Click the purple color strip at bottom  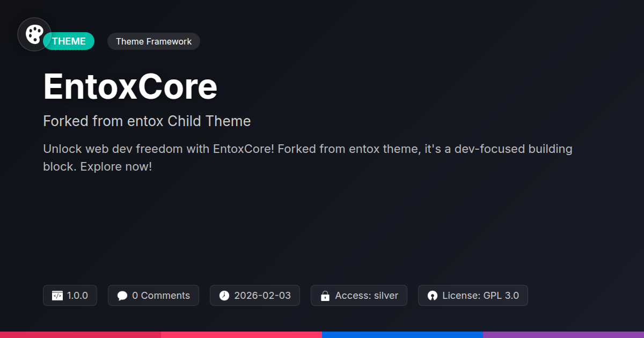click(563, 335)
